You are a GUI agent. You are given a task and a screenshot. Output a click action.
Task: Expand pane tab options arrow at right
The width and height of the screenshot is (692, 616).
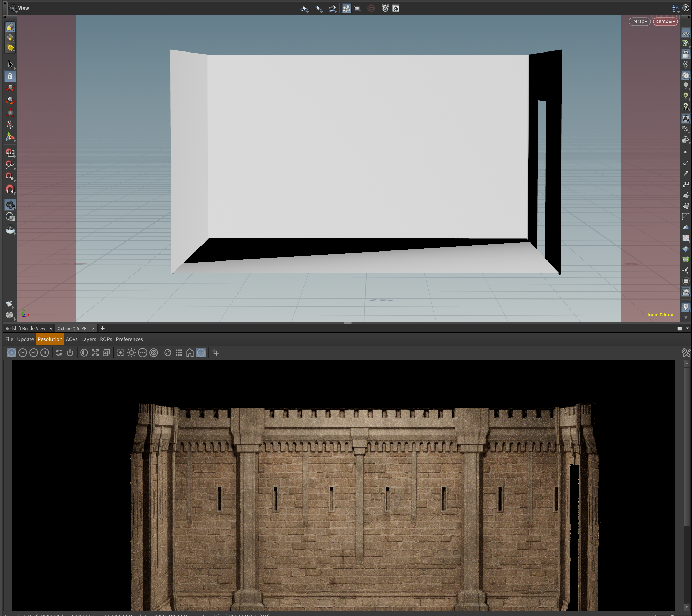click(688, 329)
